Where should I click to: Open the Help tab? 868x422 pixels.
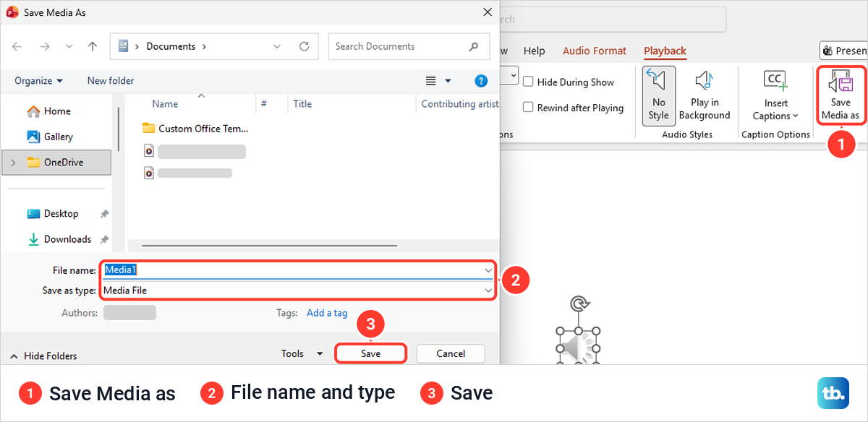534,51
